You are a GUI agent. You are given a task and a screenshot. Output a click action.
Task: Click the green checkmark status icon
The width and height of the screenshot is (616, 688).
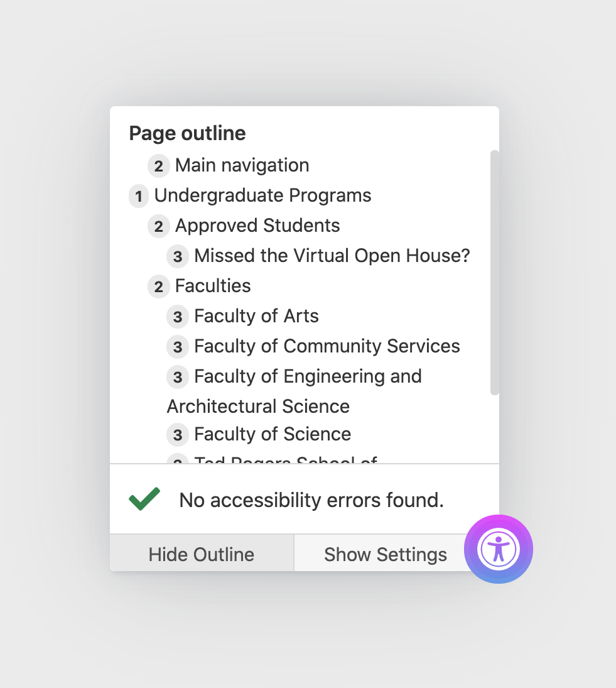pyautogui.click(x=144, y=499)
